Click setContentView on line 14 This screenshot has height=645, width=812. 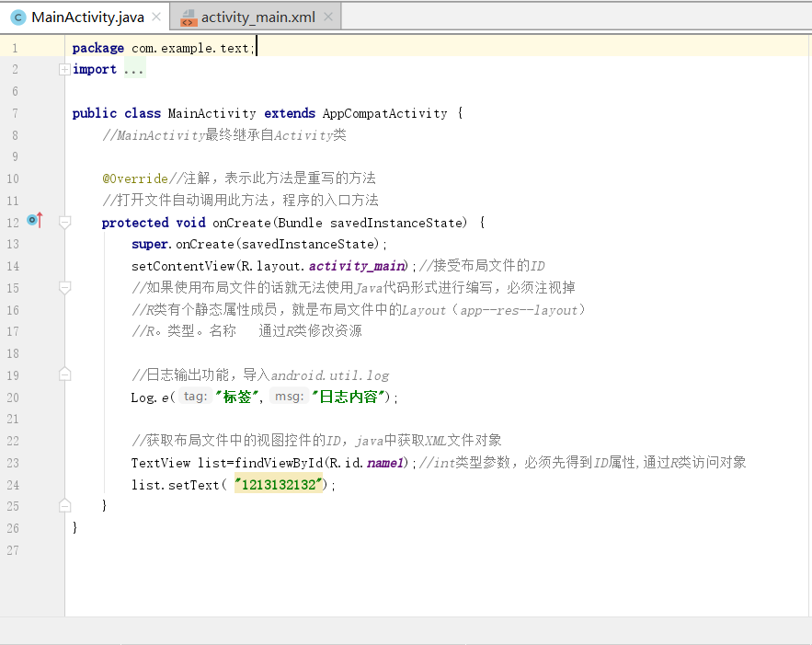[x=183, y=266]
